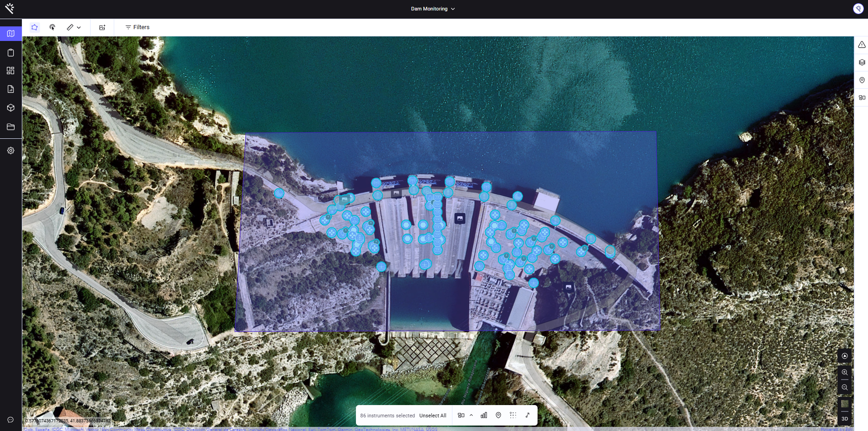
Task: Open the reports page in sidebar
Action: point(11,89)
